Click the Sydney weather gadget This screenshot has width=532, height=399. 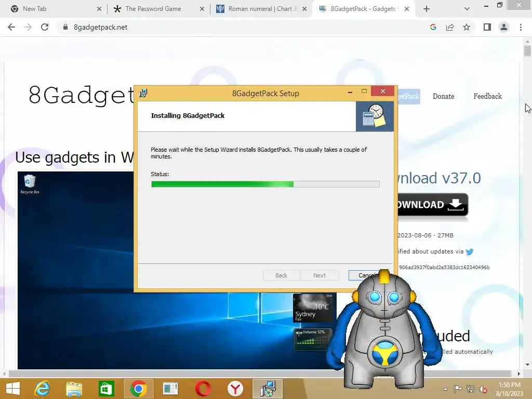click(x=314, y=308)
